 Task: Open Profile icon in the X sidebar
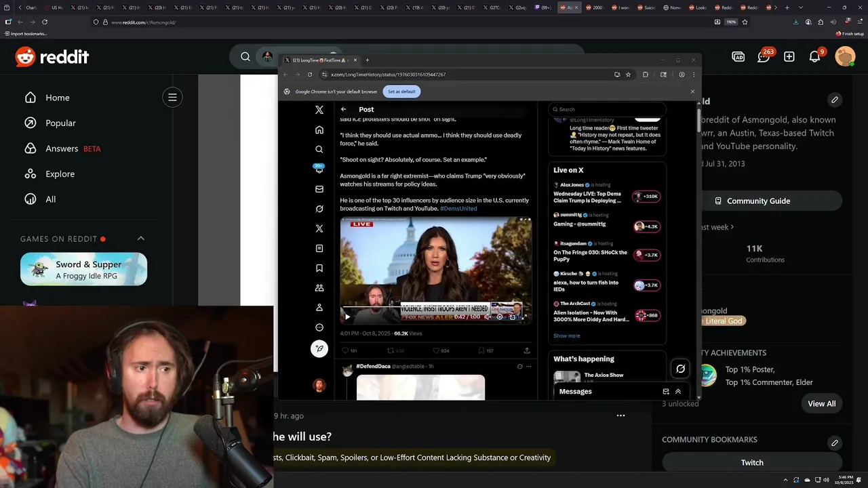[319, 308]
